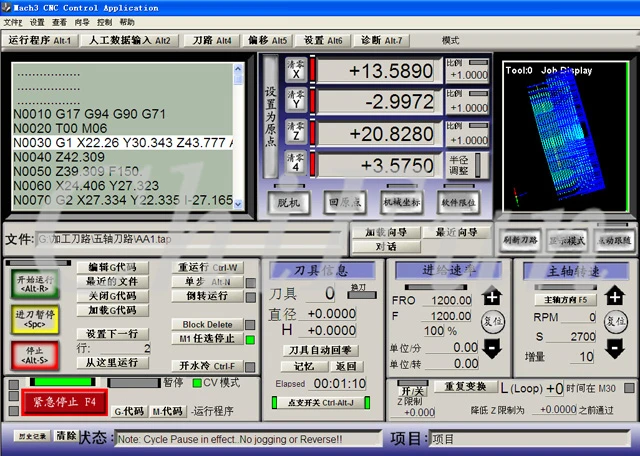Click the tall 设置为原点 button
This screenshot has width=640, height=456.
pyautogui.click(x=271, y=116)
